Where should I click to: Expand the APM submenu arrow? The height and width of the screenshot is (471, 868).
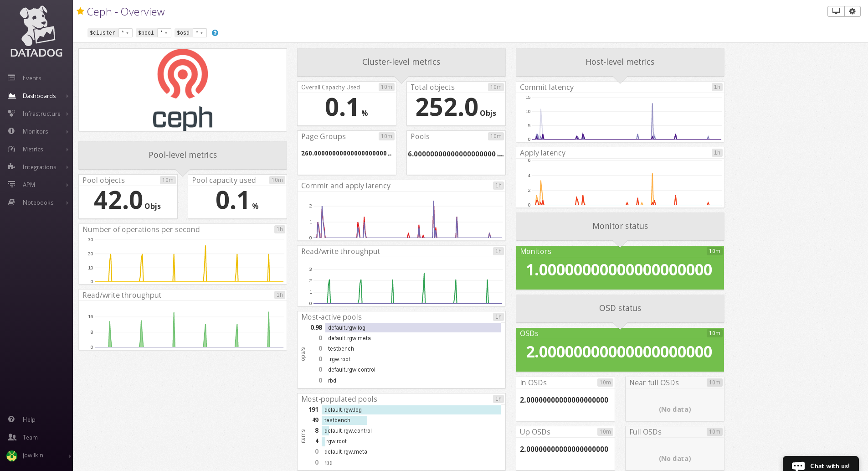(x=67, y=185)
